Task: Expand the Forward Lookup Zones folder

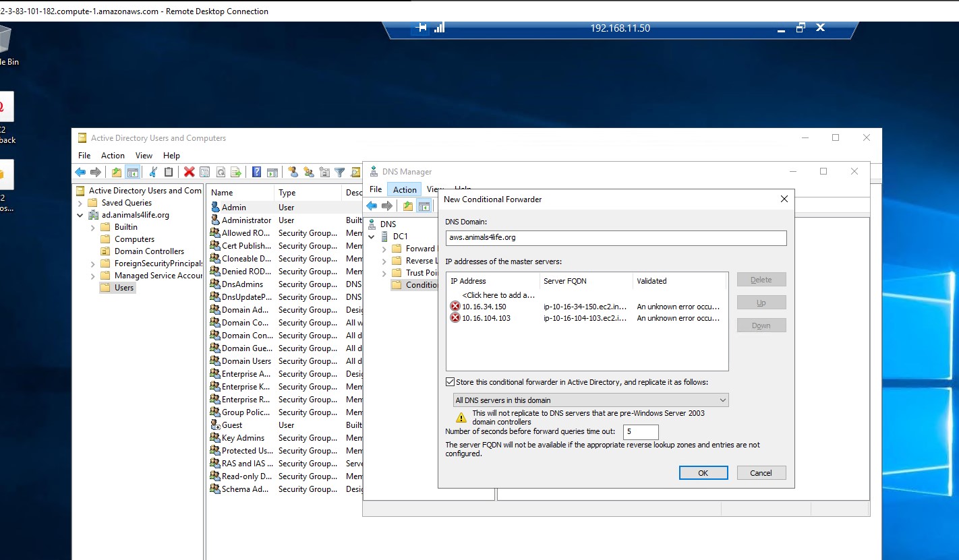Action: (x=384, y=248)
